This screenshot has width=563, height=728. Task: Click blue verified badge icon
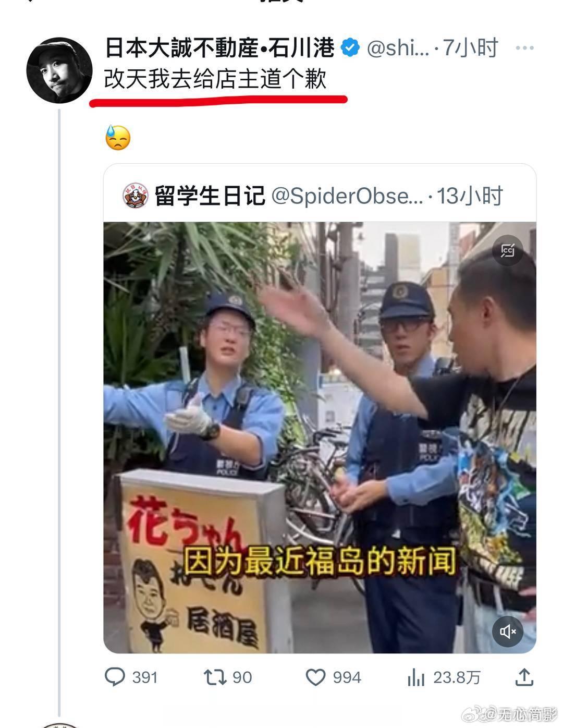(x=350, y=48)
